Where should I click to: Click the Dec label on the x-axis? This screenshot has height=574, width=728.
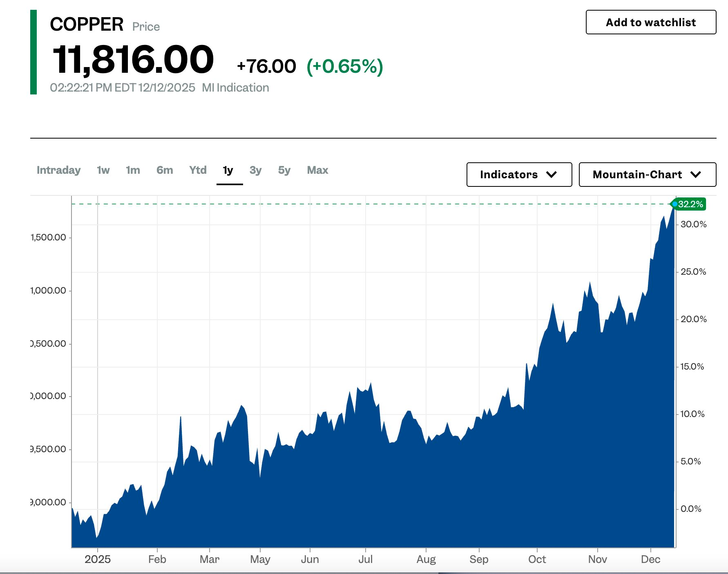[650, 559]
